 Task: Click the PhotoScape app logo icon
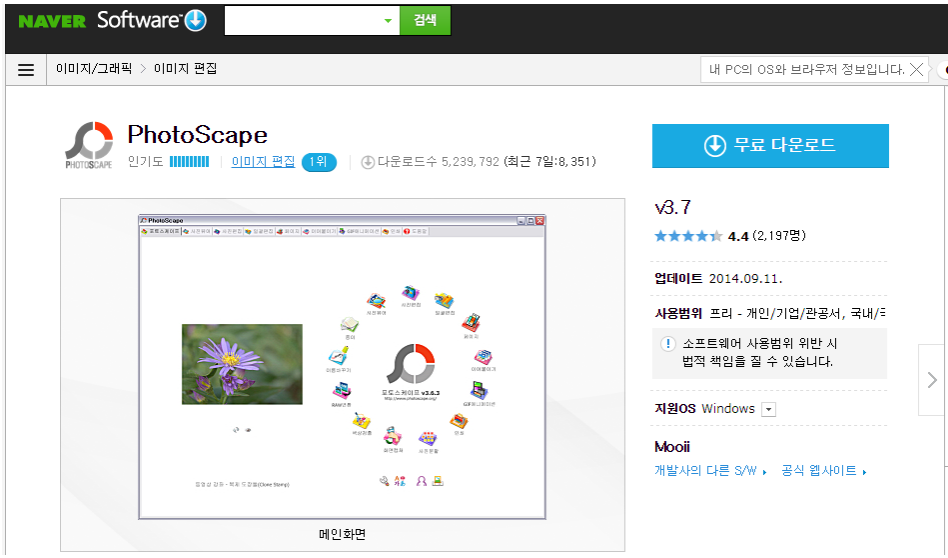coord(89,145)
